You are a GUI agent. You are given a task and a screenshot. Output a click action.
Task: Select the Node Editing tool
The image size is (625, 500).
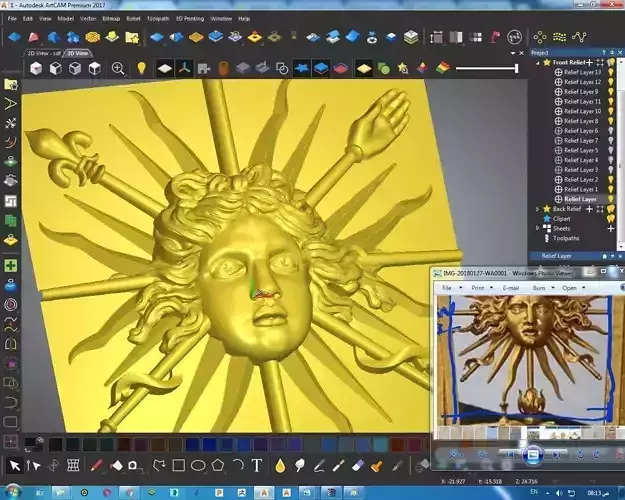[33, 465]
